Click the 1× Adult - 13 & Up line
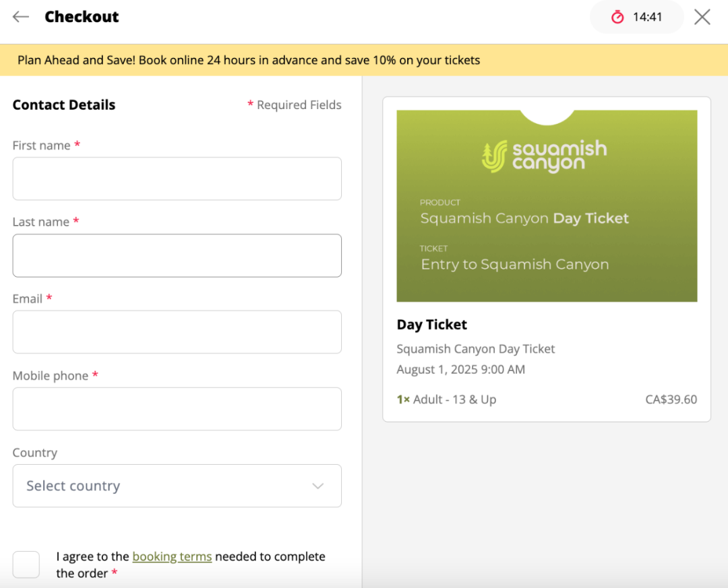 point(446,399)
